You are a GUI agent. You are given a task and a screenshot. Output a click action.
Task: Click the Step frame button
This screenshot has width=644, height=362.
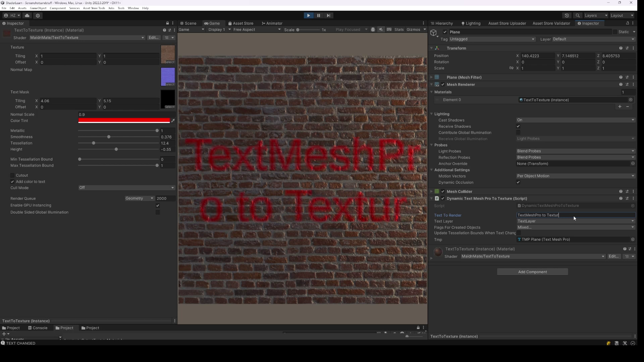(x=328, y=15)
